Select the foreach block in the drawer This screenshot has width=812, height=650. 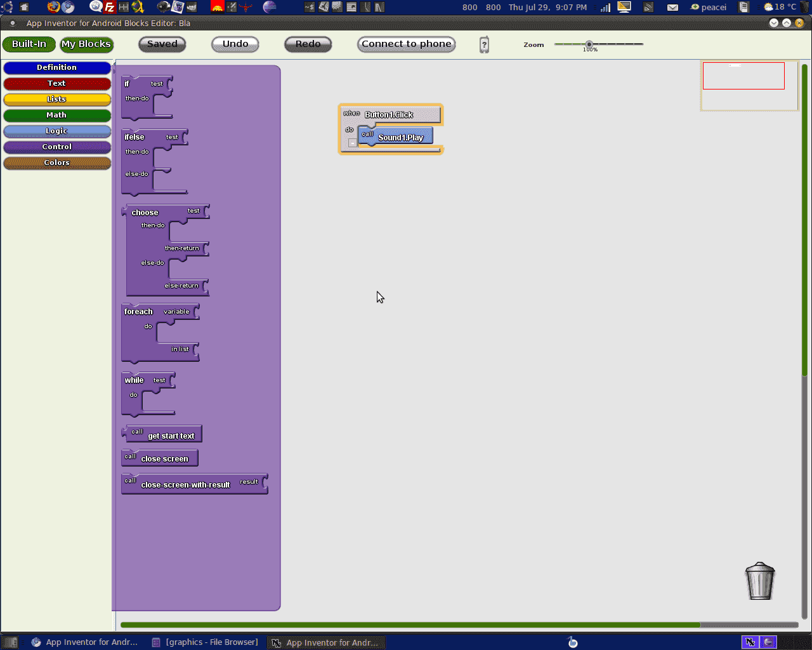tap(138, 333)
